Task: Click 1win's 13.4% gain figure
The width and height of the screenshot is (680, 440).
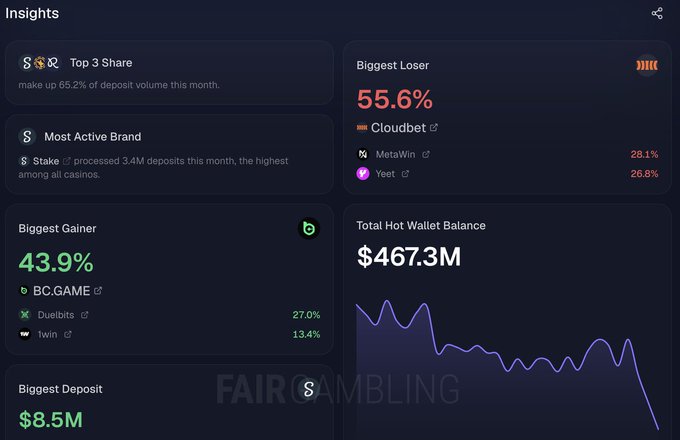Action: coord(306,334)
